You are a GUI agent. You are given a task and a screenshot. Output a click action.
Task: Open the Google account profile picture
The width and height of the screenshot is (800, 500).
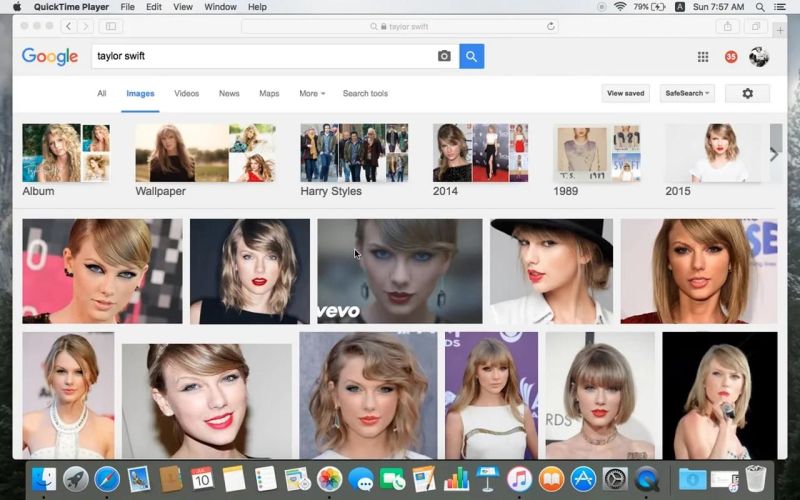click(x=759, y=57)
